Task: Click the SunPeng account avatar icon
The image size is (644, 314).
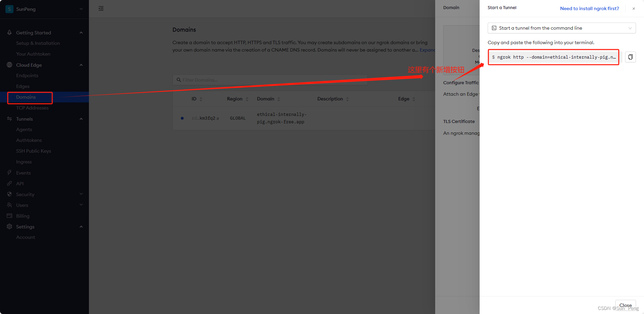Action: 9,9
